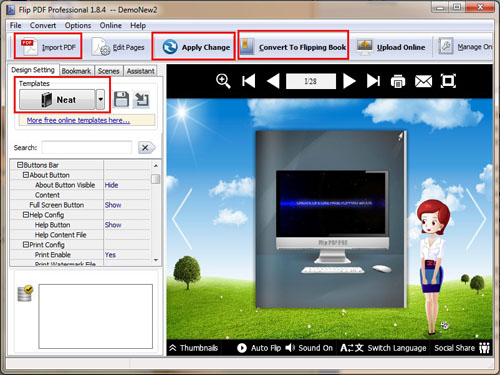Click Apply Change button
500x375 pixels.
196,47
